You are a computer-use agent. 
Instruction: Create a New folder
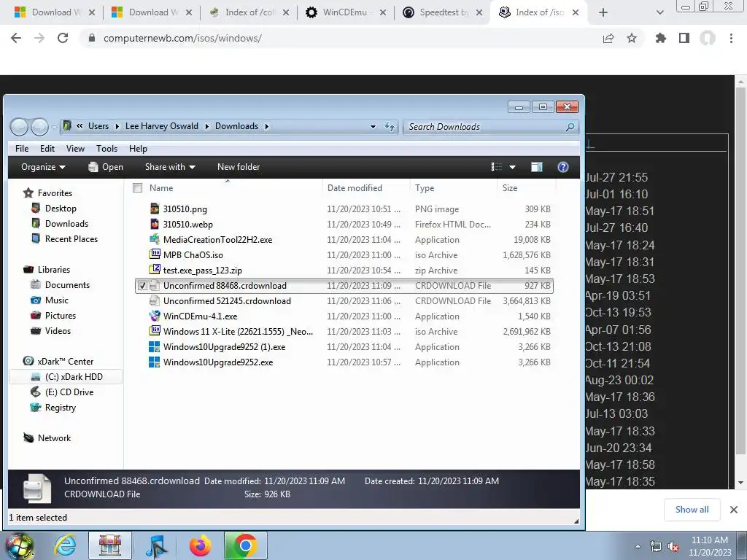tap(239, 167)
